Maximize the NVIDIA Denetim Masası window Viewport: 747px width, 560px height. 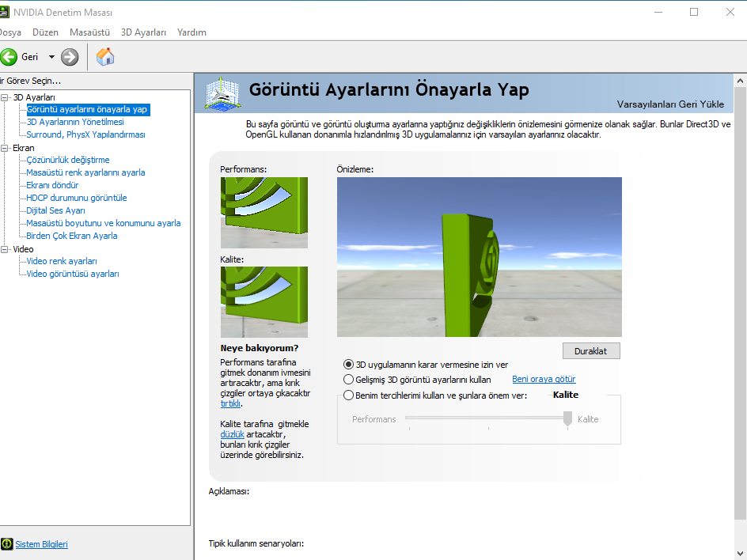tap(694, 12)
